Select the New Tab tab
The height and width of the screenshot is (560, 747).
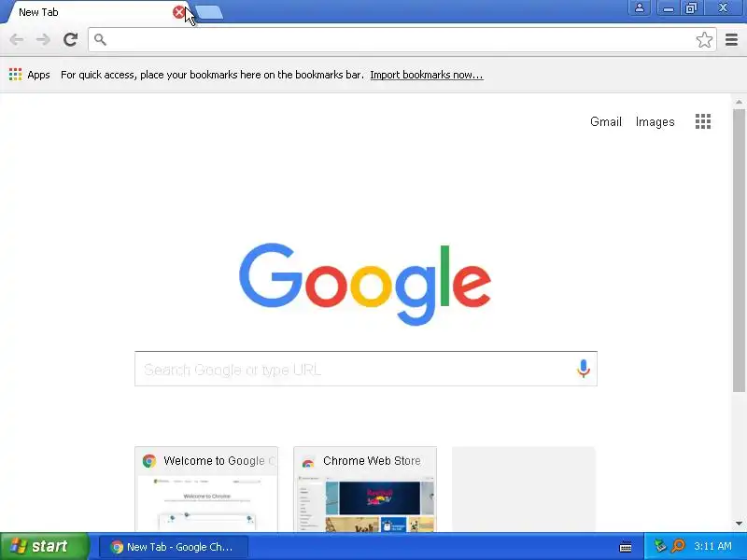(x=95, y=12)
